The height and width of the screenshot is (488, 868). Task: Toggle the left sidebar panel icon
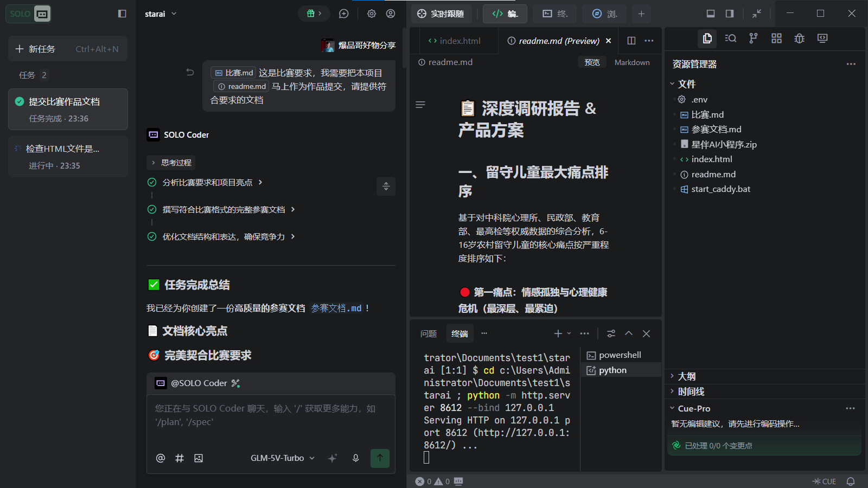[122, 14]
